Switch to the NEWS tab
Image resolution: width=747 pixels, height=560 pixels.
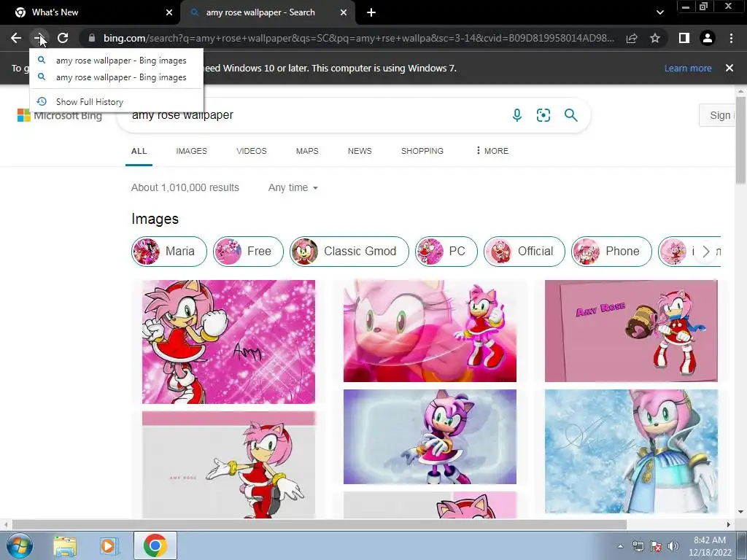pos(360,151)
